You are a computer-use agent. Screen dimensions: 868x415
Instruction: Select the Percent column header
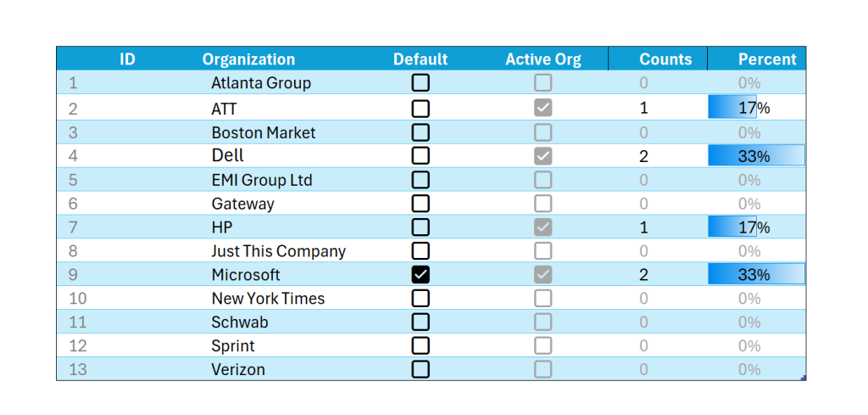(767, 59)
